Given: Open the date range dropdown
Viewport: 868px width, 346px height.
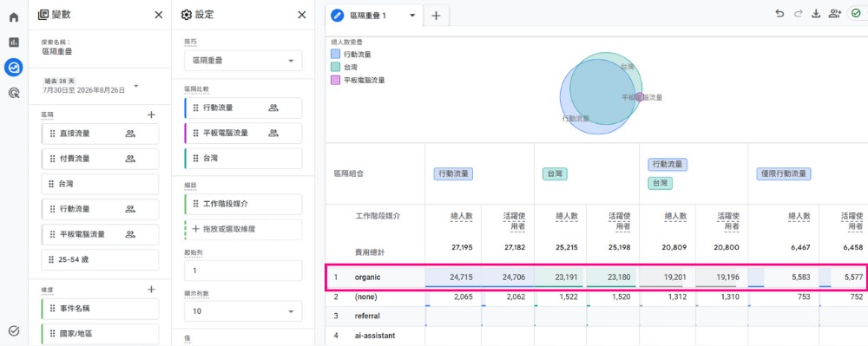Looking at the screenshot, I should click(136, 86).
